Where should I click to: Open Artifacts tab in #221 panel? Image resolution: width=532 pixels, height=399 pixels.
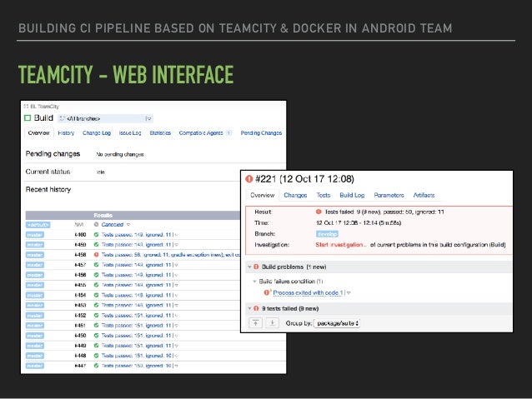tap(424, 195)
